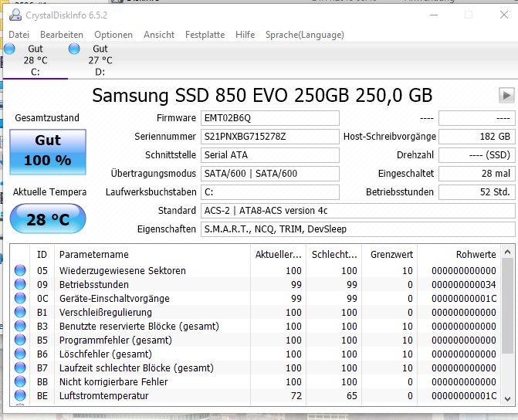518x420 pixels.
Task: Select the D: drive tab
Action: pos(100,60)
